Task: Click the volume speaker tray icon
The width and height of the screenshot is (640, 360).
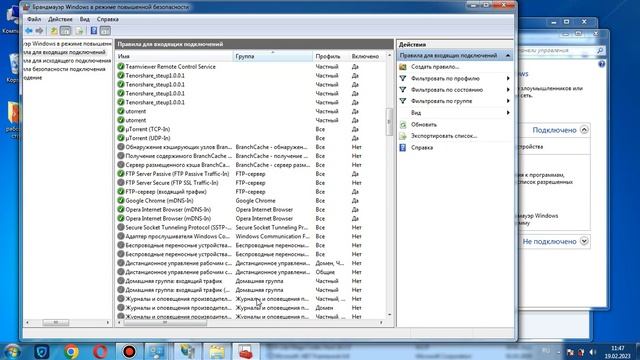Action: (592, 352)
